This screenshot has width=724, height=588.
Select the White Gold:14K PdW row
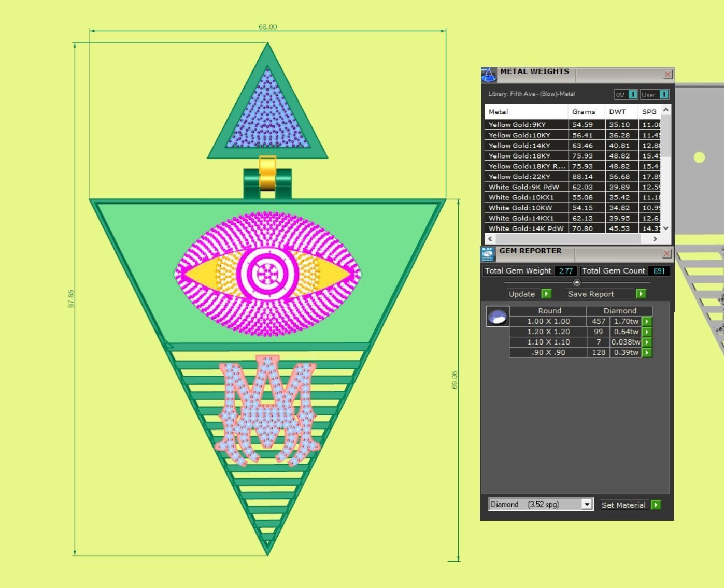tap(573, 228)
